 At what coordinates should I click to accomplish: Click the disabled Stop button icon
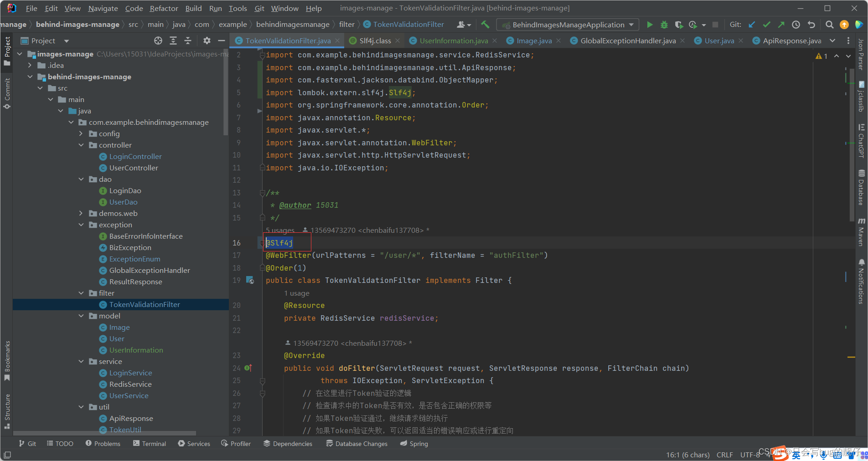click(x=715, y=25)
